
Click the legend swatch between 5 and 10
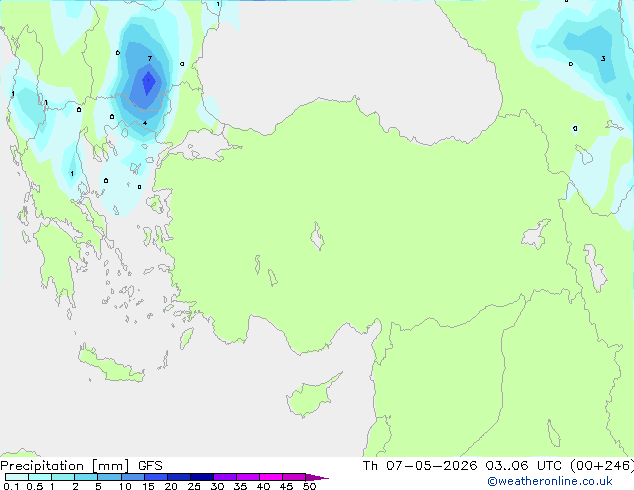pyautogui.click(x=109, y=477)
